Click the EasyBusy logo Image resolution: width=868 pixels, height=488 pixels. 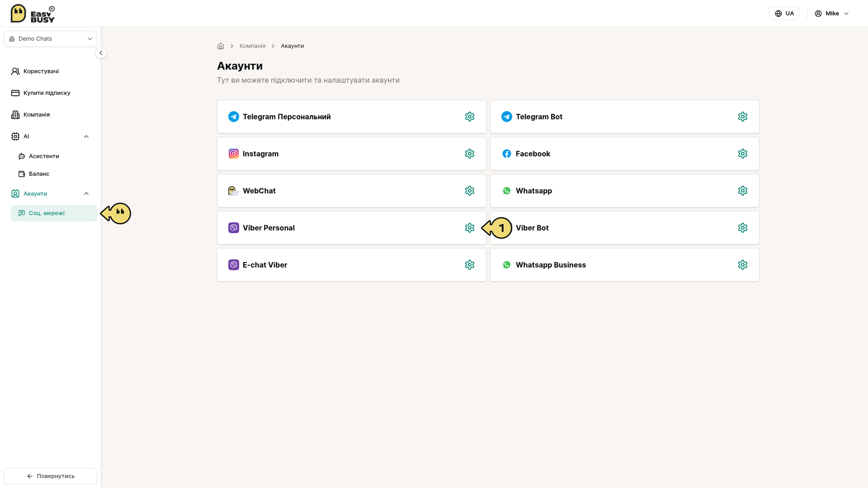[x=33, y=14]
